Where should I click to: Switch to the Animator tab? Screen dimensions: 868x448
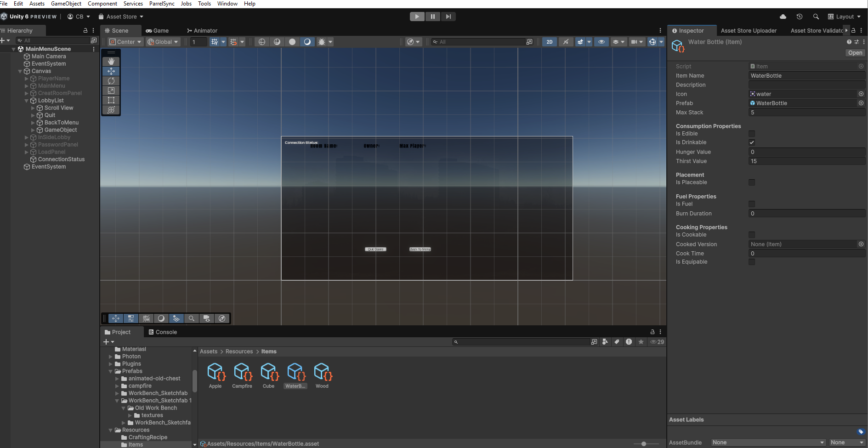(x=202, y=30)
